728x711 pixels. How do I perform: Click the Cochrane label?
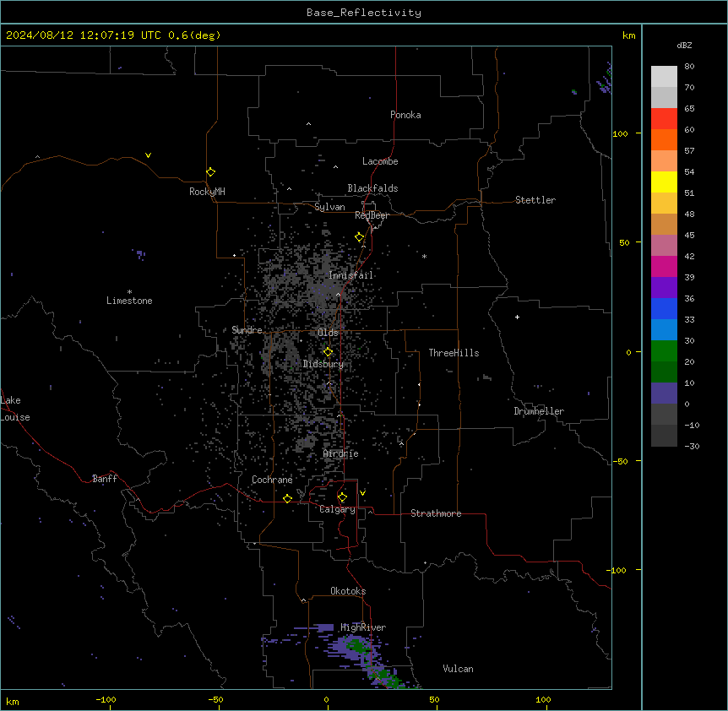(272, 480)
